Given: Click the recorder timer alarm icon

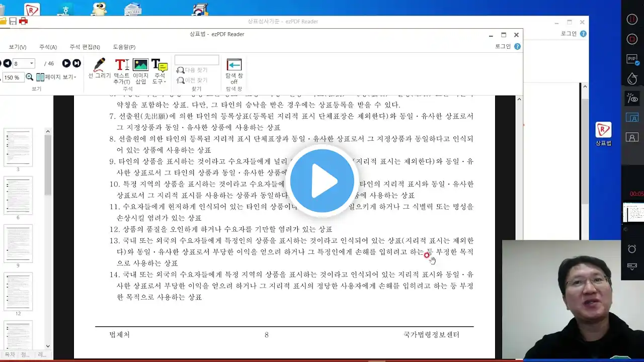Looking at the screenshot, I should click(632, 249).
